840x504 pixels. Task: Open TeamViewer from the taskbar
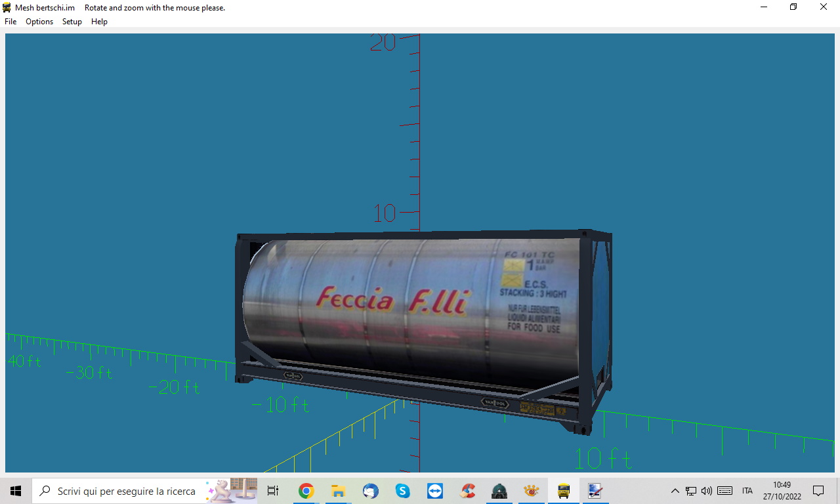pyautogui.click(x=434, y=491)
